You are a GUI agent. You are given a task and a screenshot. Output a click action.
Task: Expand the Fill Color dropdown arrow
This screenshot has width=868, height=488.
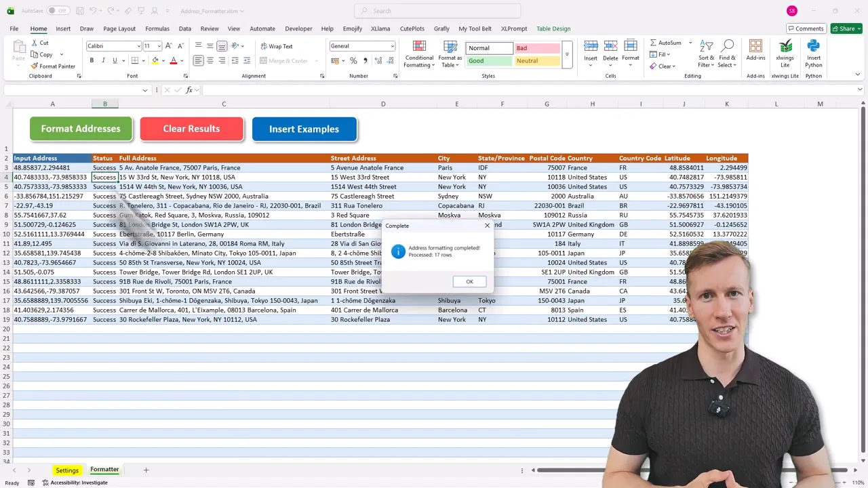(x=162, y=60)
